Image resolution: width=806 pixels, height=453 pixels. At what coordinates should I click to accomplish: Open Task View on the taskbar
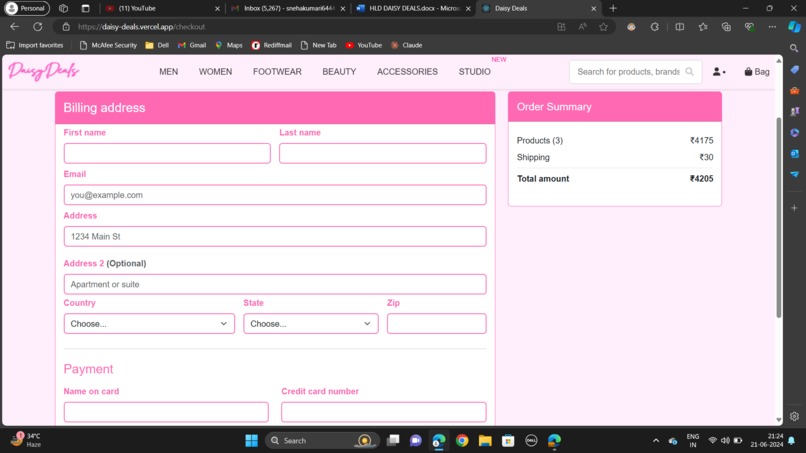point(393,441)
